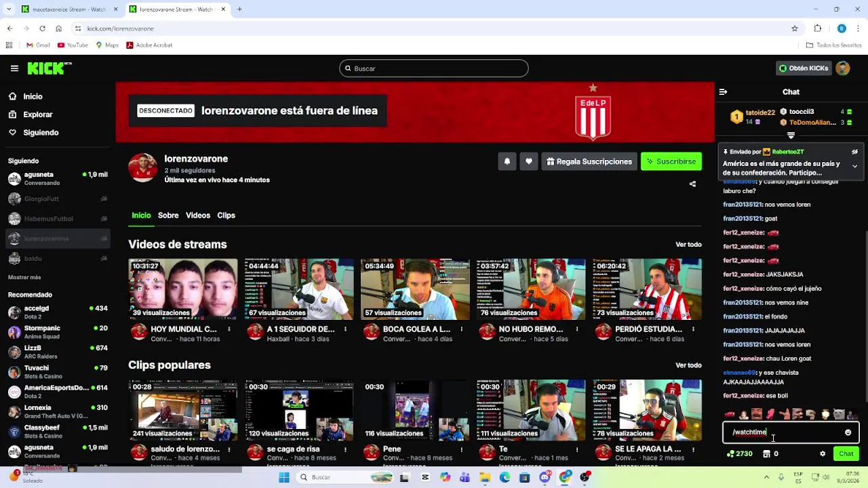This screenshot has width=868, height=488.
Task: Open followed channel baidu
Action: (58, 259)
